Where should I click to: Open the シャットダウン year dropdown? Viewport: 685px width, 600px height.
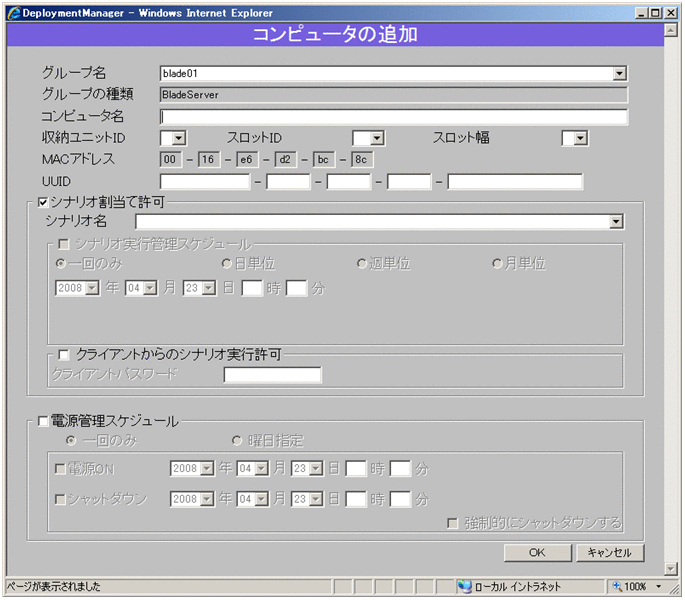[x=207, y=499]
